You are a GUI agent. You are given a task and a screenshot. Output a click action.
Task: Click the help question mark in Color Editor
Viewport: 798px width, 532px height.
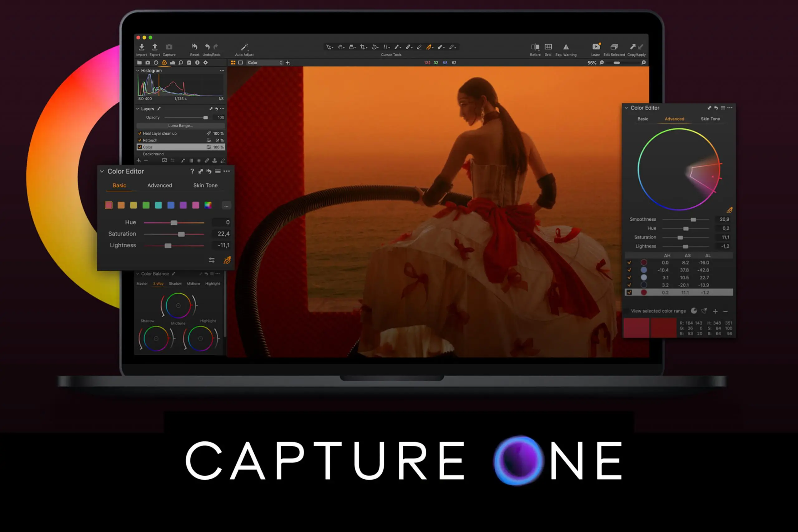pyautogui.click(x=192, y=171)
